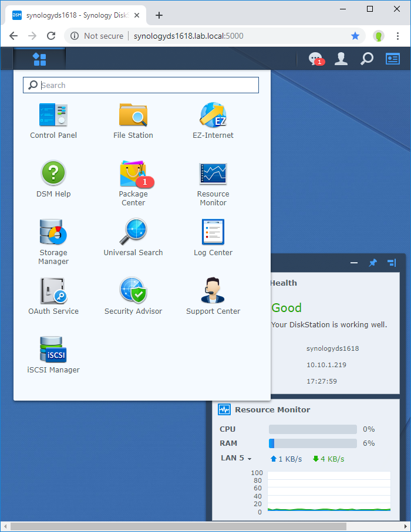The height and width of the screenshot is (532, 411).
Task: Reload the browser page
Action: (x=51, y=36)
